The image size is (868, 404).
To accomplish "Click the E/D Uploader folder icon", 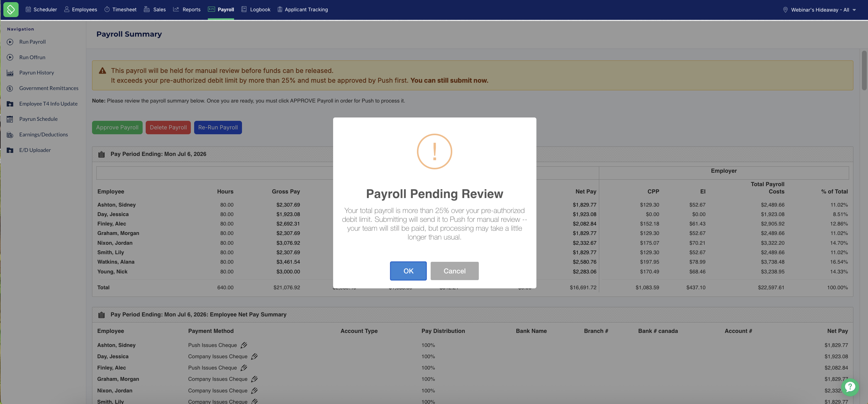I will pos(10,150).
